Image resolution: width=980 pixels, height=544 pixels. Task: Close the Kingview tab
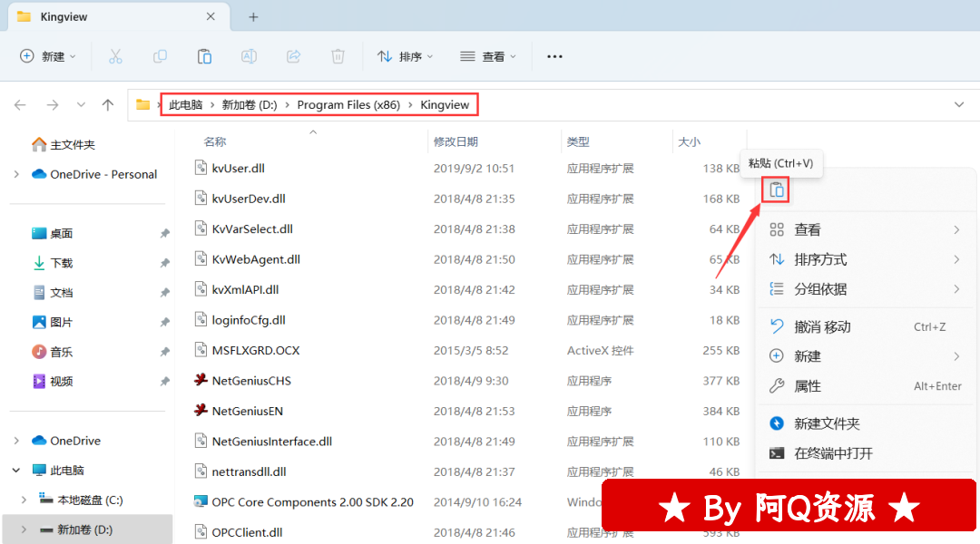click(x=211, y=16)
